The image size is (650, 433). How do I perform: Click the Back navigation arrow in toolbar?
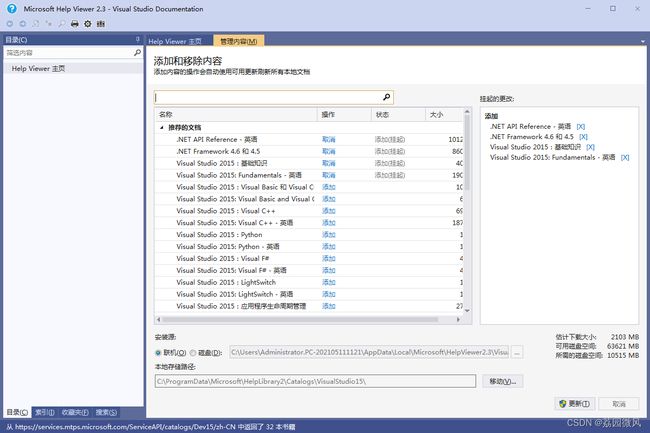10,24
